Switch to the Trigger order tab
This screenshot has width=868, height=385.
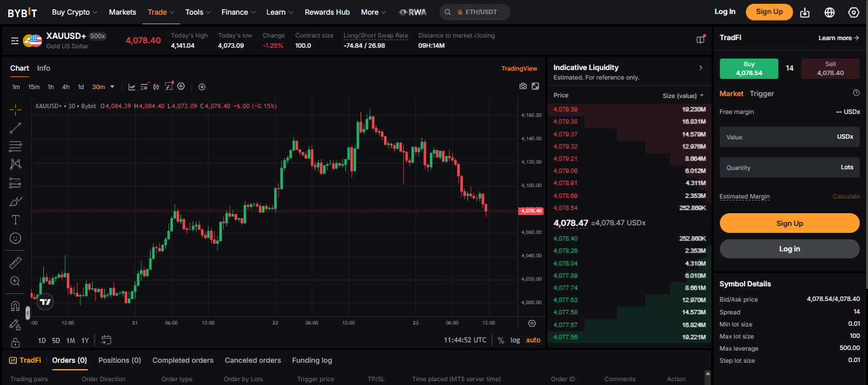[762, 94]
